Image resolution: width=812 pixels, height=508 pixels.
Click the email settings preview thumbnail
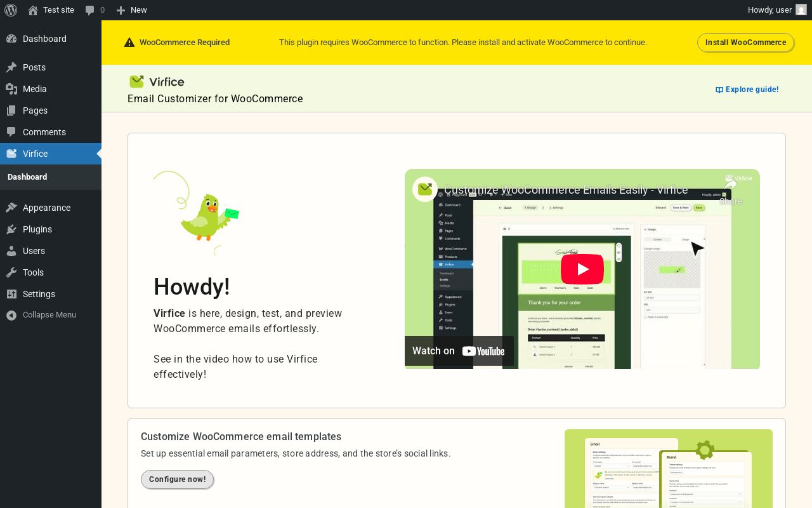(669, 469)
